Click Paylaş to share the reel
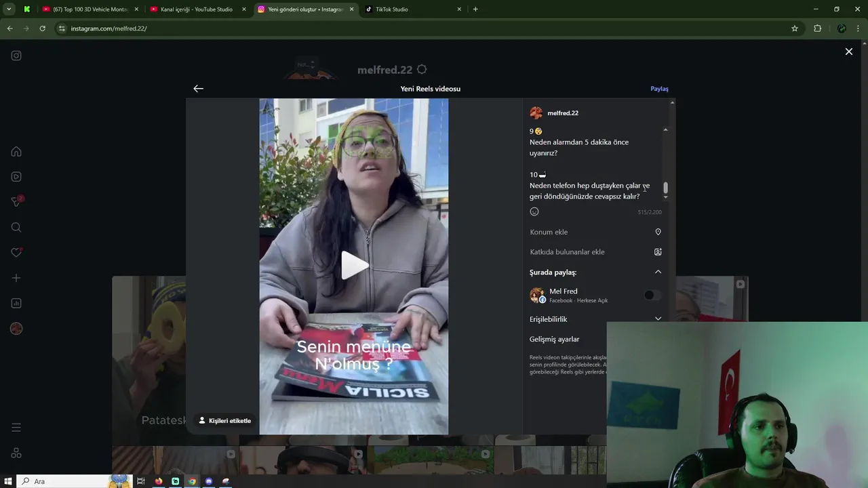Viewport: 868px width, 488px height. click(659, 89)
